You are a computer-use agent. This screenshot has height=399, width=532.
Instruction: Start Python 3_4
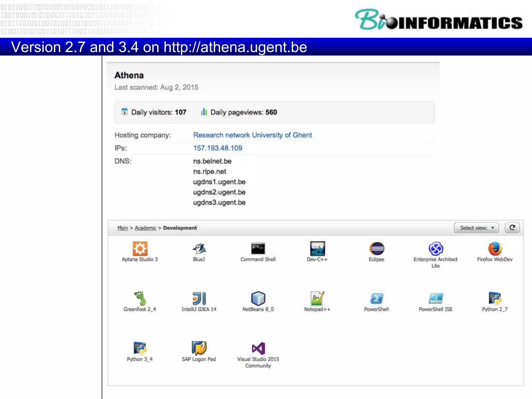tap(140, 348)
